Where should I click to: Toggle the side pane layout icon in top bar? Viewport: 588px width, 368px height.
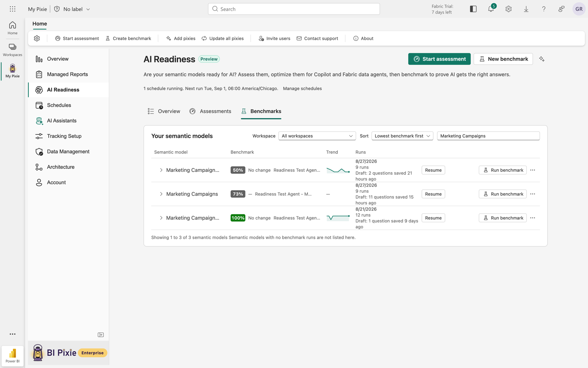click(x=473, y=9)
